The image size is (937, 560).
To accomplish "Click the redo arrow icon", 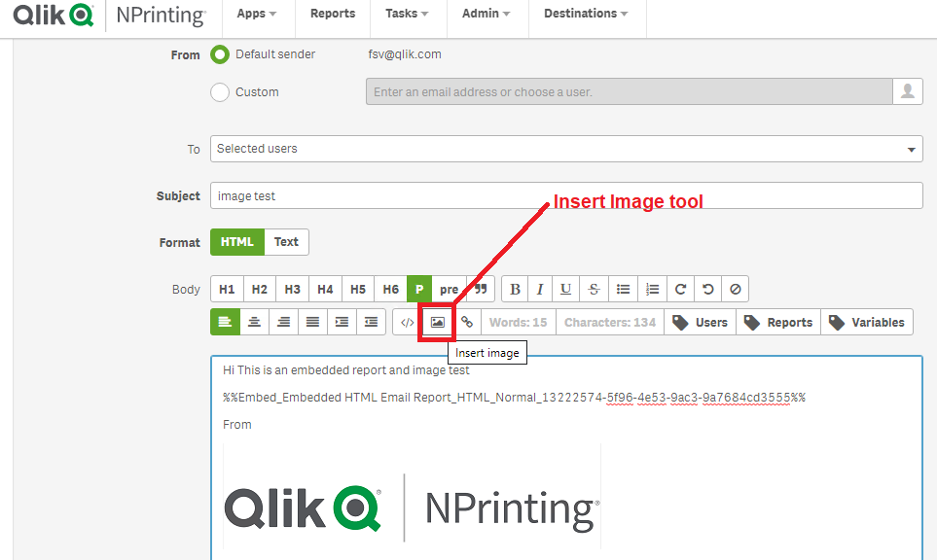I will click(680, 289).
